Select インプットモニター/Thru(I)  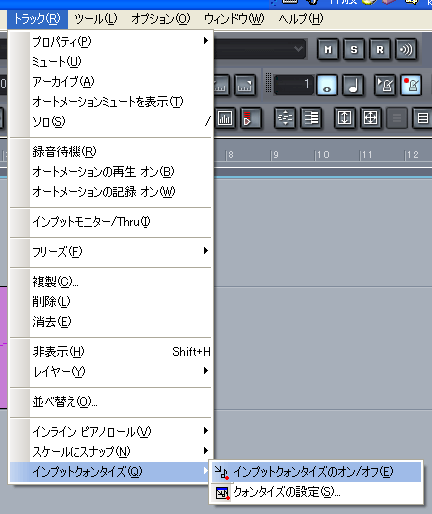click(111, 222)
